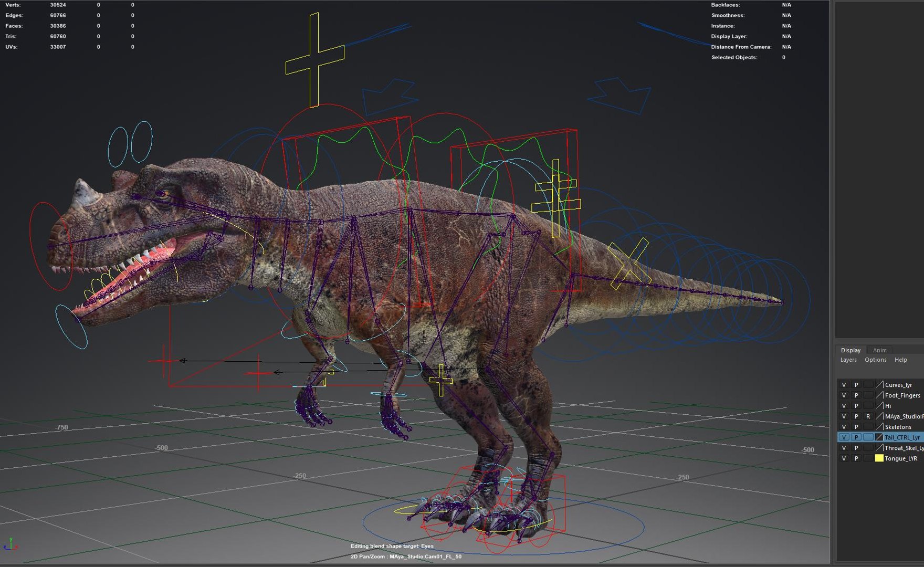Toggle playback P of Curves_lyr layer
The height and width of the screenshot is (567, 924).
click(856, 385)
